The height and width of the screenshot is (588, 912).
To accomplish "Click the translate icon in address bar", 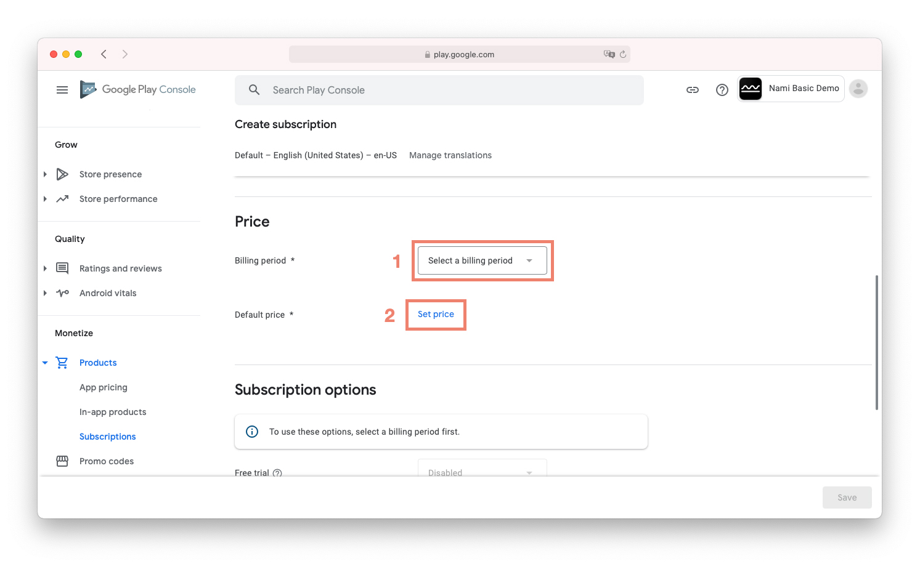I will [x=609, y=54].
